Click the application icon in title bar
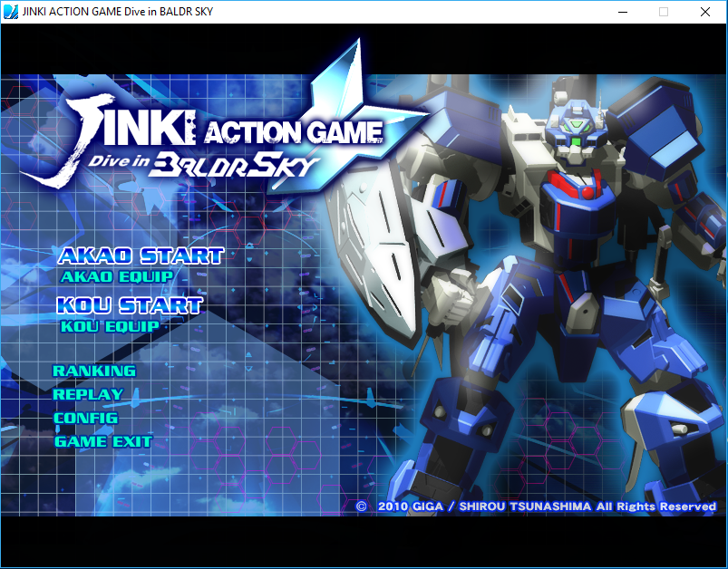This screenshot has width=728, height=569. coord(11,12)
